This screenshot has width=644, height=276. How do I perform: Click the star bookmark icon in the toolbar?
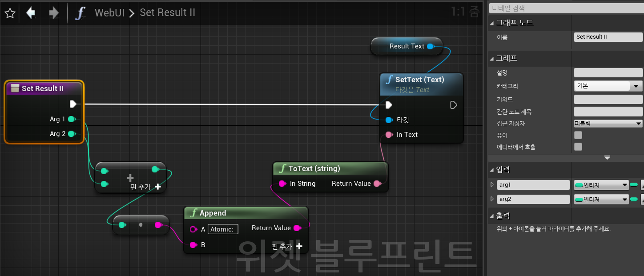click(10, 13)
